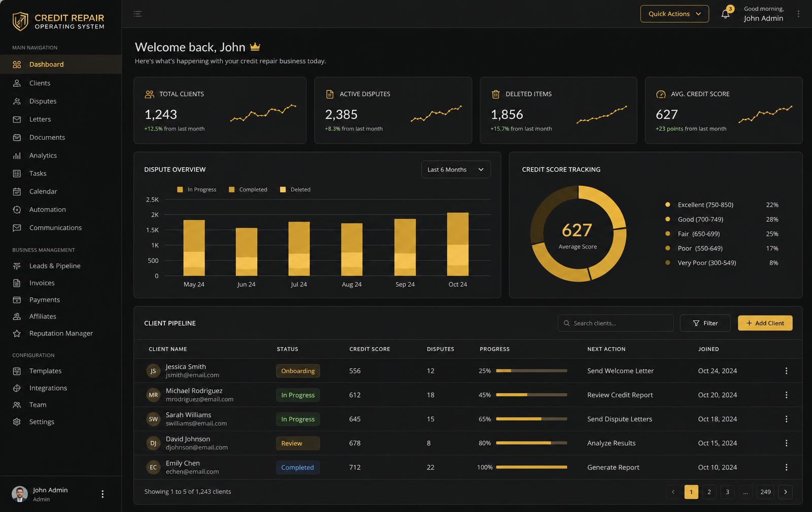Click the Filter button
The width and height of the screenshot is (812, 512).
[705, 323]
